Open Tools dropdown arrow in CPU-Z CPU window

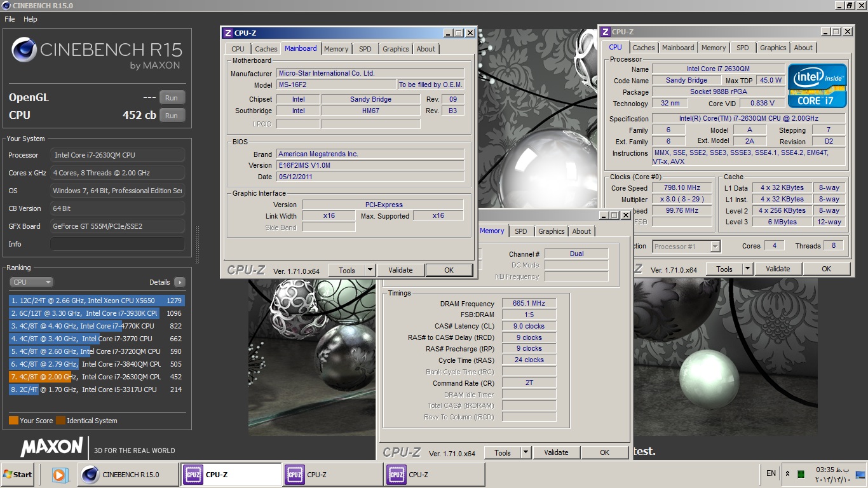pyautogui.click(x=748, y=269)
